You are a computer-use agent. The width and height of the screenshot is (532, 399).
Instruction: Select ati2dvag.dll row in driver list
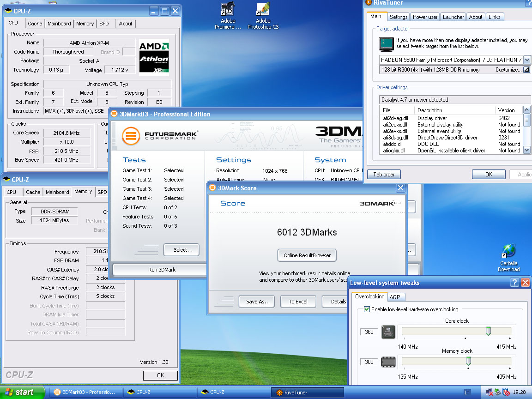point(451,118)
